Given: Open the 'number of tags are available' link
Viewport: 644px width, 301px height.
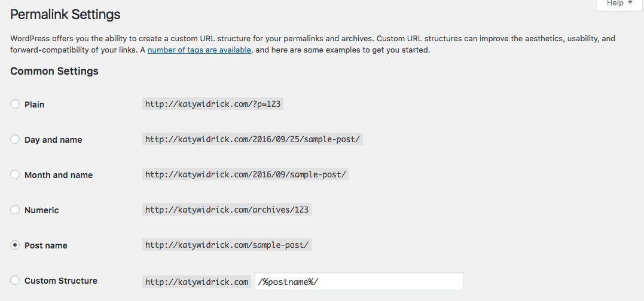Looking at the screenshot, I should tap(199, 51).
